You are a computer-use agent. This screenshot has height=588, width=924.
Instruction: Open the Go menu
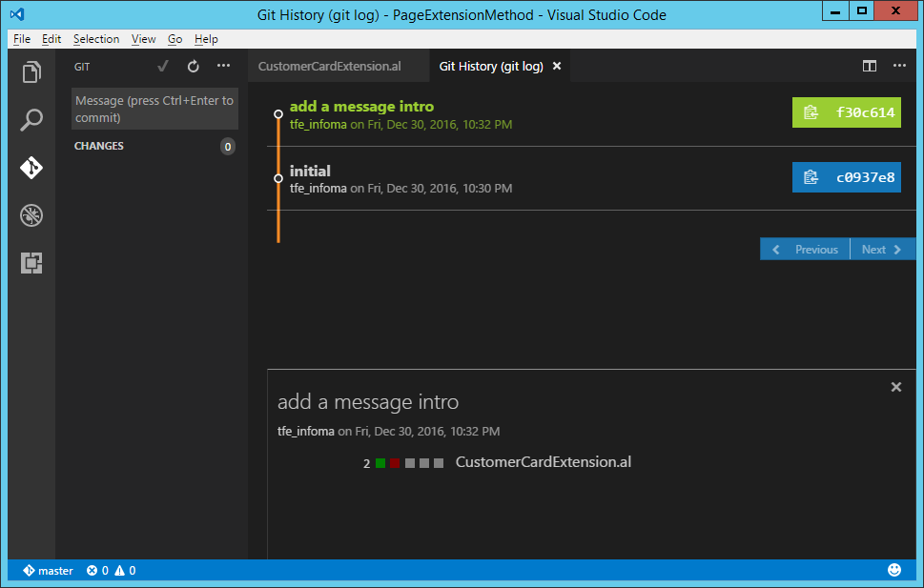(x=175, y=39)
